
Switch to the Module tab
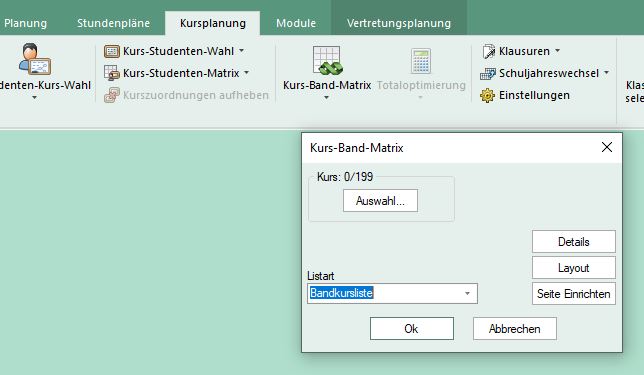point(296,23)
